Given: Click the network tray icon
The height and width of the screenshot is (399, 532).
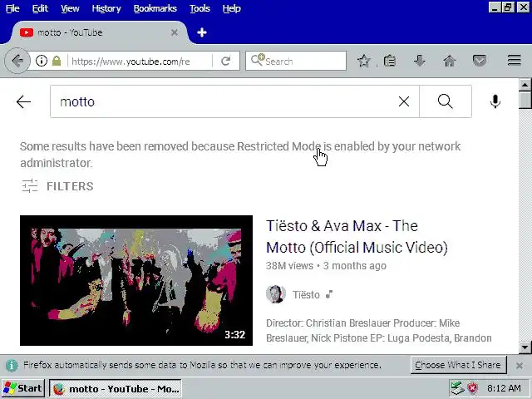Looking at the screenshot, I should point(457,388).
